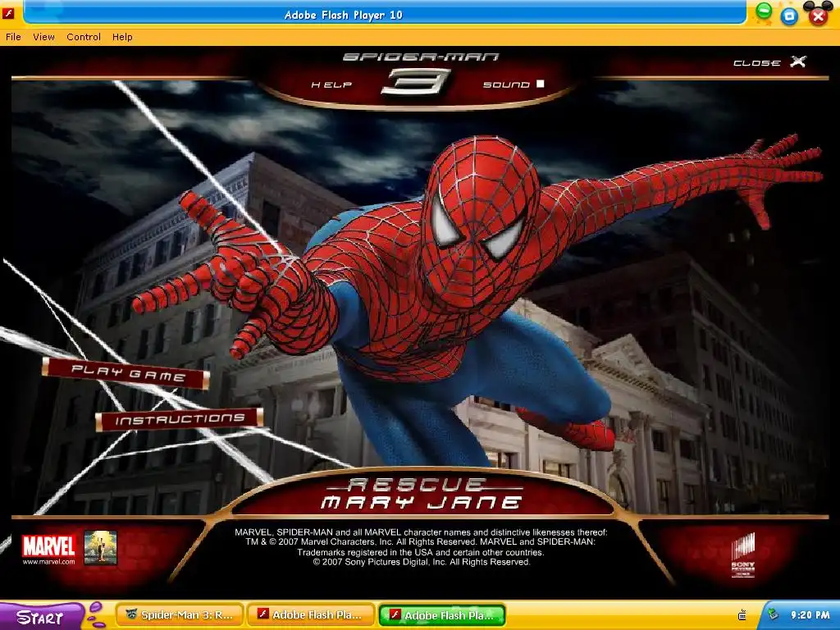Open the Help menu in menu bar

pyautogui.click(x=122, y=37)
